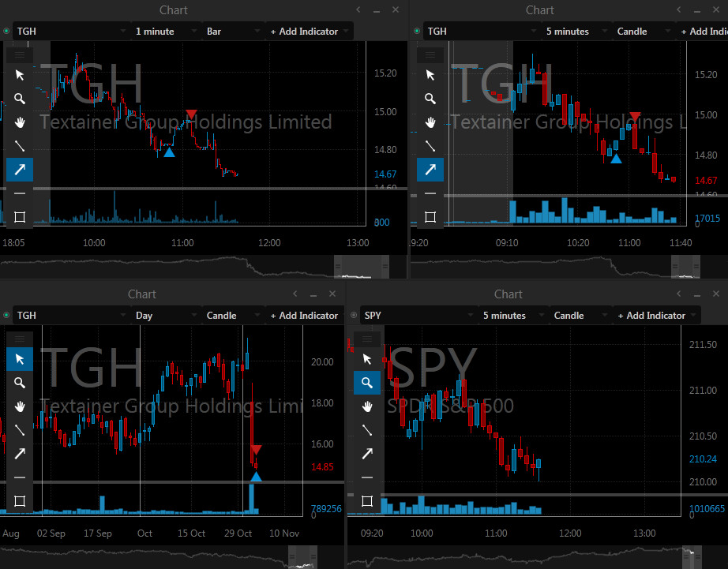The image size is (728, 569).
Task: Select the active zoom magnifier in SPY chart
Action: [x=367, y=383]
